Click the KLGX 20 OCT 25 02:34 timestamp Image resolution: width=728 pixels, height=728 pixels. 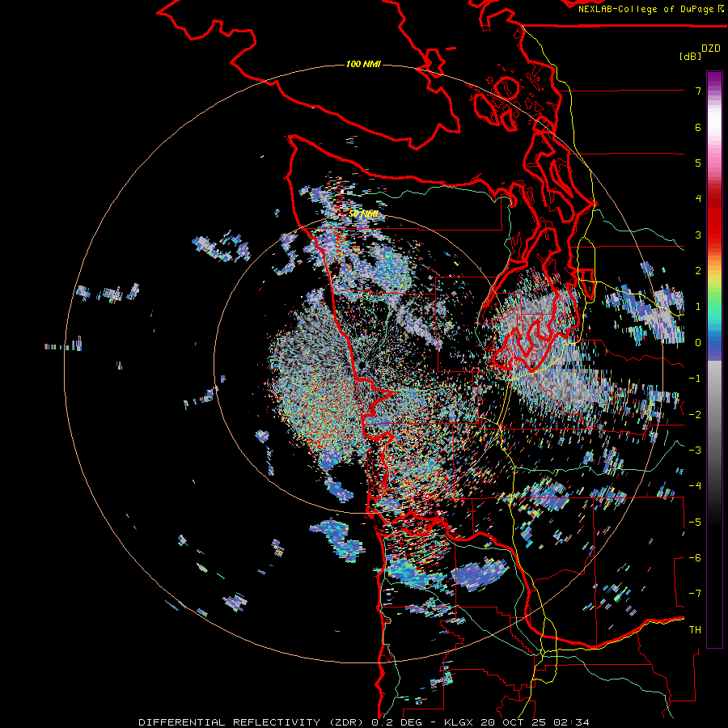pyautogui.click(x=516, y=722)
